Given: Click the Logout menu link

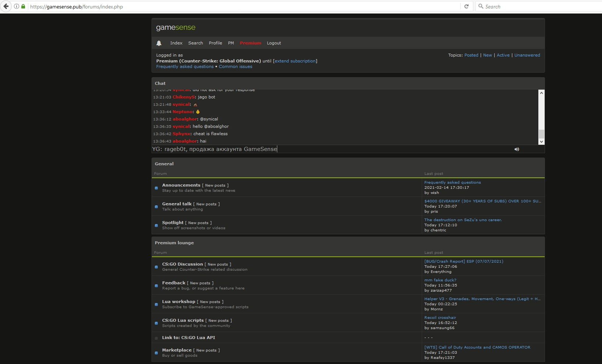Looking at the screenshot, I should click(x=274, y=43).
